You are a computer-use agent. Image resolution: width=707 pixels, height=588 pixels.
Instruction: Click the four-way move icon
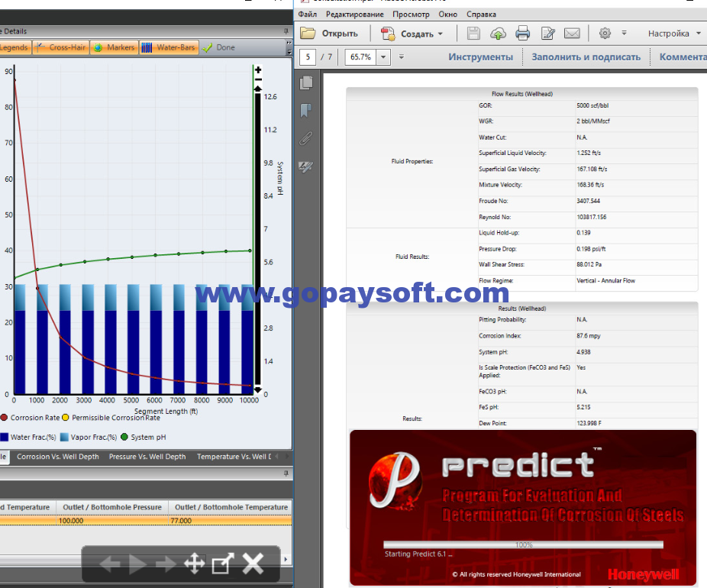coord(195,564)
